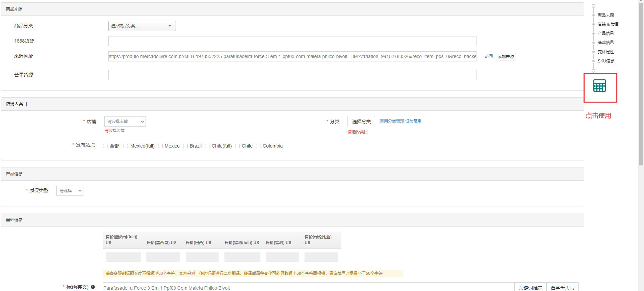
Task: Click the teal calculator icon
Action: pos(599,86)
